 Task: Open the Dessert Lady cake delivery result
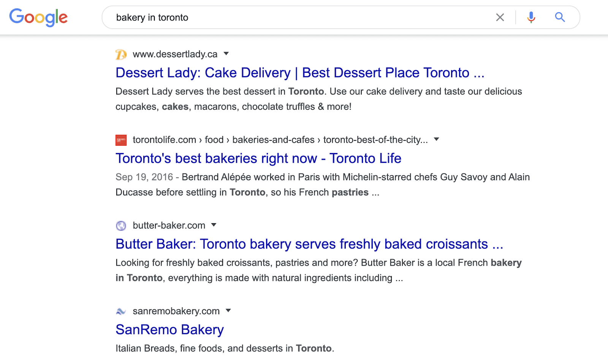300,72
